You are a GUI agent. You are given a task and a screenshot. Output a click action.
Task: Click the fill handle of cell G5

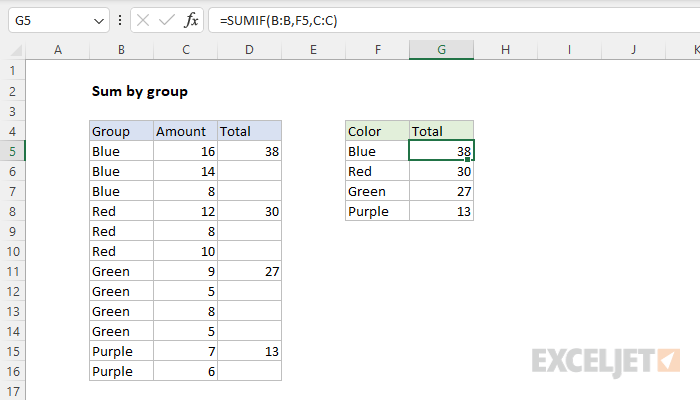467,160
